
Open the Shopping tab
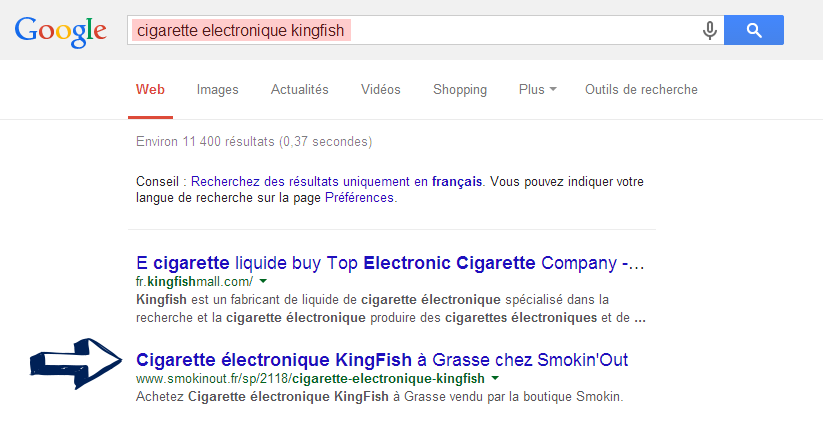point(460,90)
